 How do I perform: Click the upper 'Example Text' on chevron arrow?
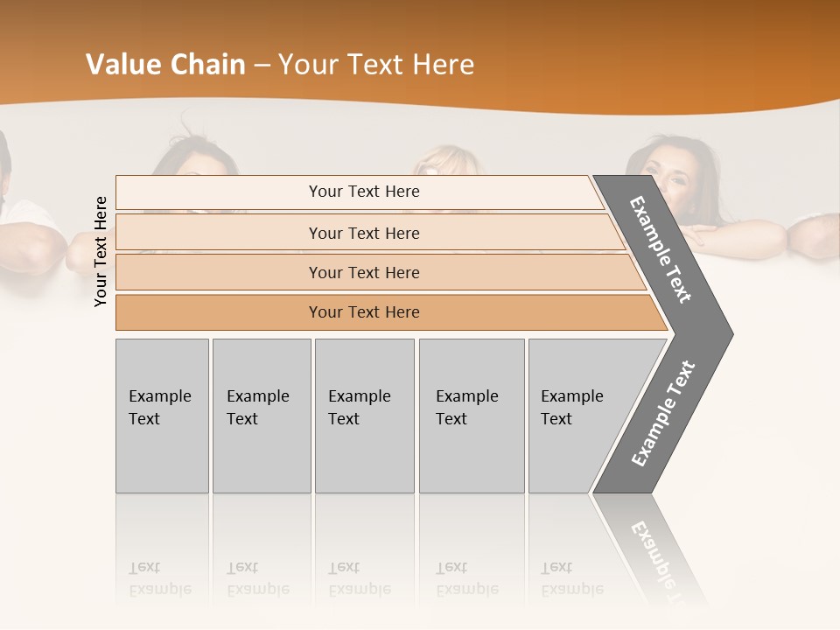point(660,249)
